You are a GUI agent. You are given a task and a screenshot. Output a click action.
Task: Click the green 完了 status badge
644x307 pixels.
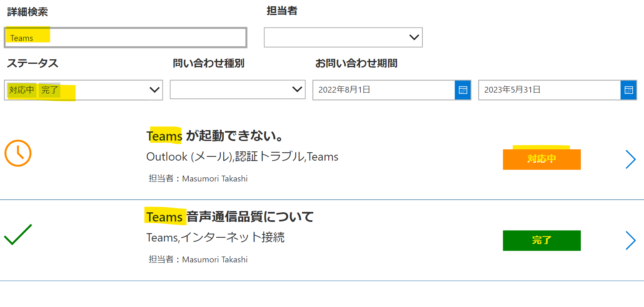point(542,240)
